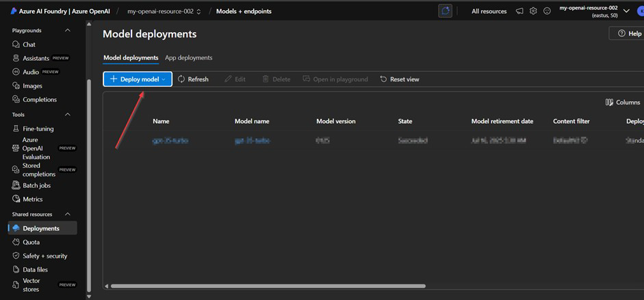Collapse the Playgrounds section
644x300 pixels.
pyautogui.click(x=68, y=30)
